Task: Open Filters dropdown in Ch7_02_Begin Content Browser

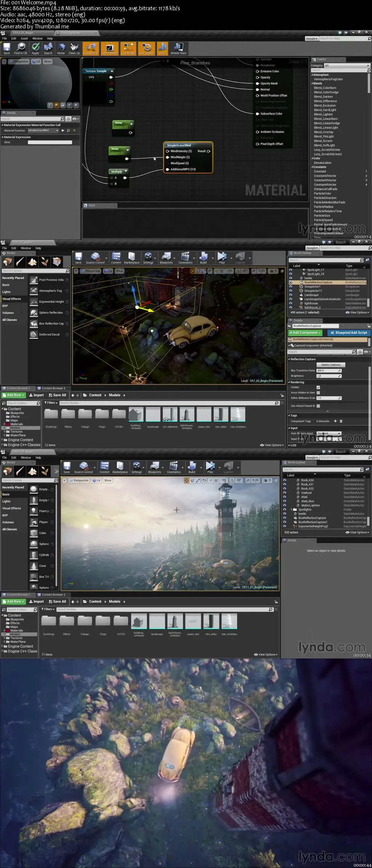Action: (x=51, y=403)
